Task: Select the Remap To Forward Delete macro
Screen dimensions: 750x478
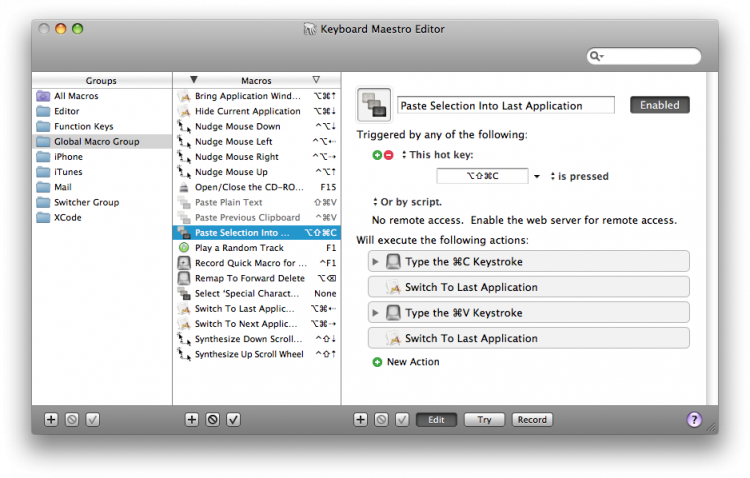Action: (257, 278)
